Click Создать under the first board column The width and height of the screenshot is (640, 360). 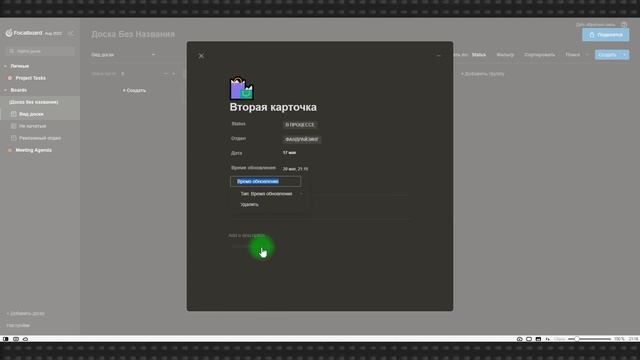tap(134, 90)
